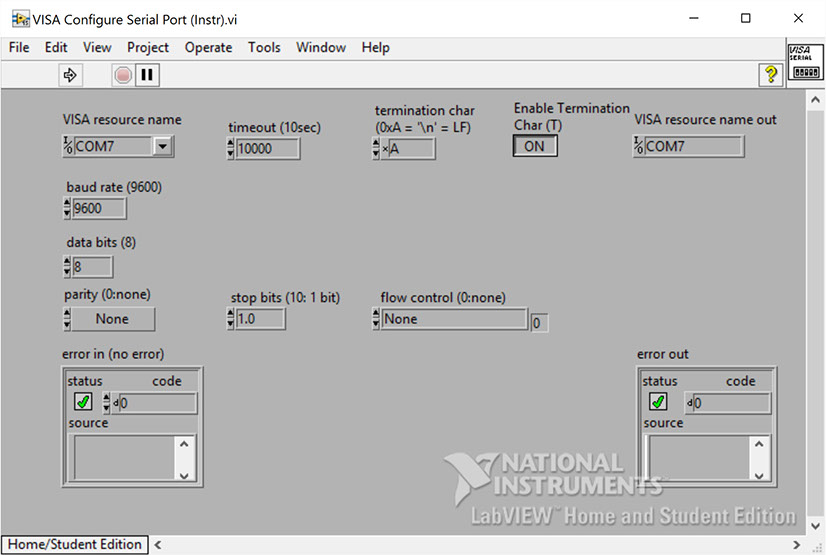
Task: Click the error out status indicator
Action: (x=657, y=402)
